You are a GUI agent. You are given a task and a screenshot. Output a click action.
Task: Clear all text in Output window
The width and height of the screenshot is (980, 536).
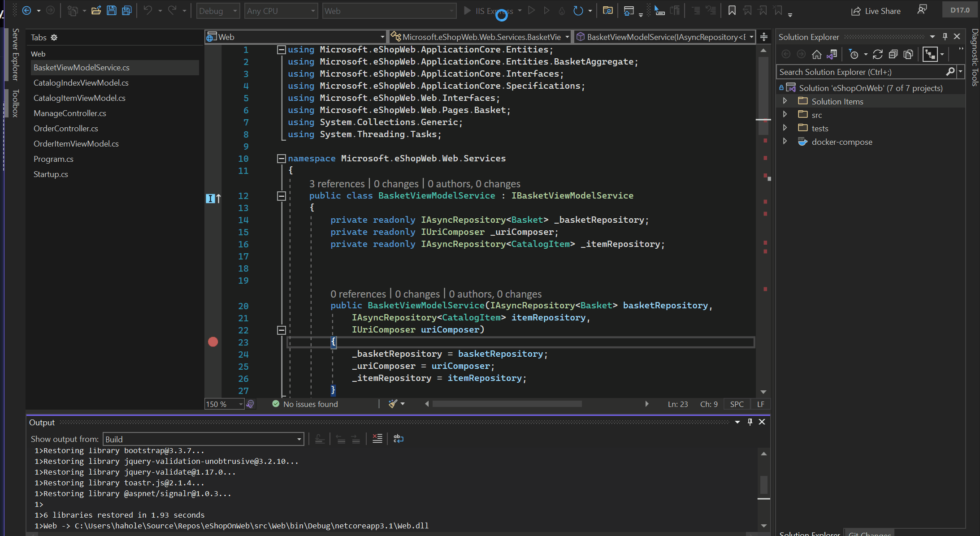point(377,439)
